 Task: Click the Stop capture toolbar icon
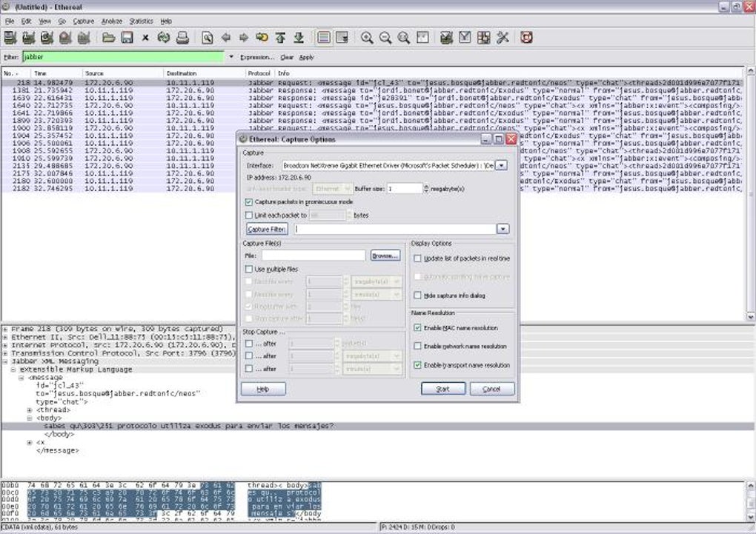point(65,38)
